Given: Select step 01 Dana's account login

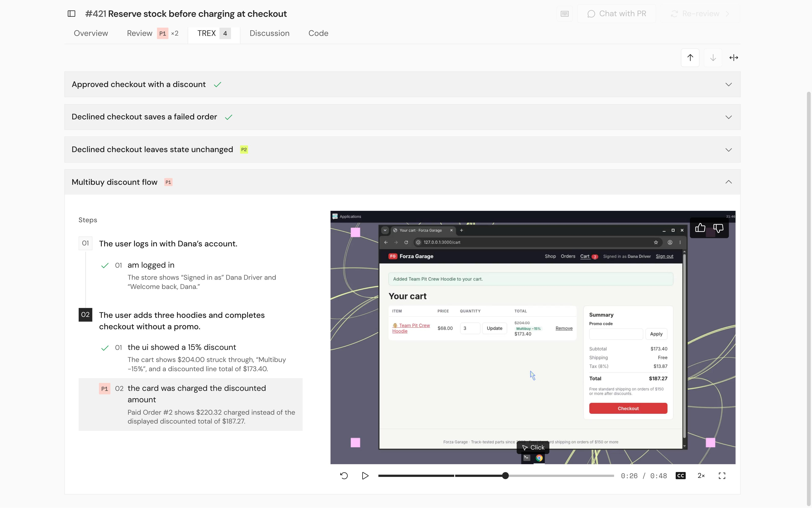Looking at the screenshot, I should pyautogui.click(x=168, y=244).
